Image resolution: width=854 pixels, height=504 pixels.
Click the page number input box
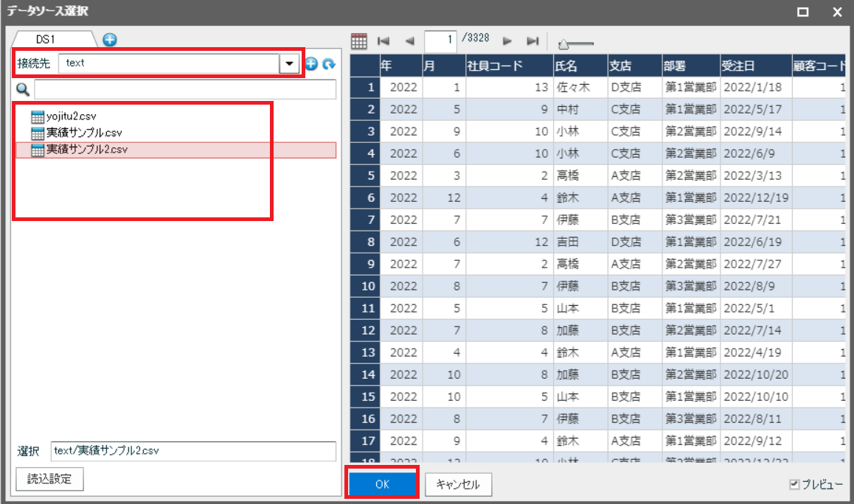tap(440, 41)
